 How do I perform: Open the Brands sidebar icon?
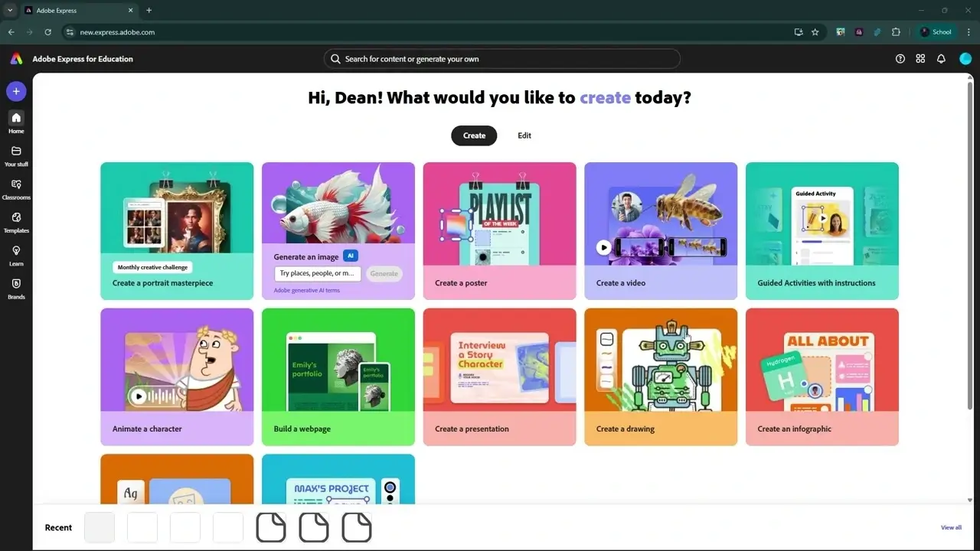coord(16,287)
